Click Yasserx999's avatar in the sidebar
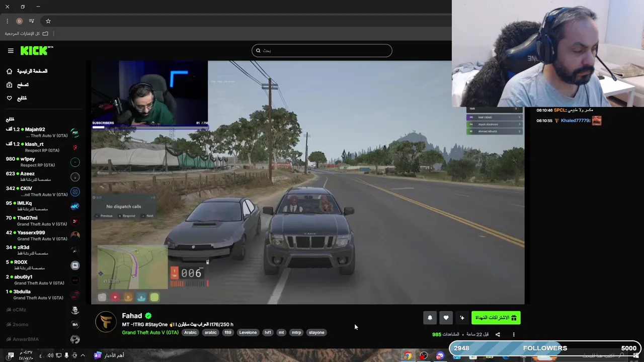644x362 pixels. (x=75, y=236)
